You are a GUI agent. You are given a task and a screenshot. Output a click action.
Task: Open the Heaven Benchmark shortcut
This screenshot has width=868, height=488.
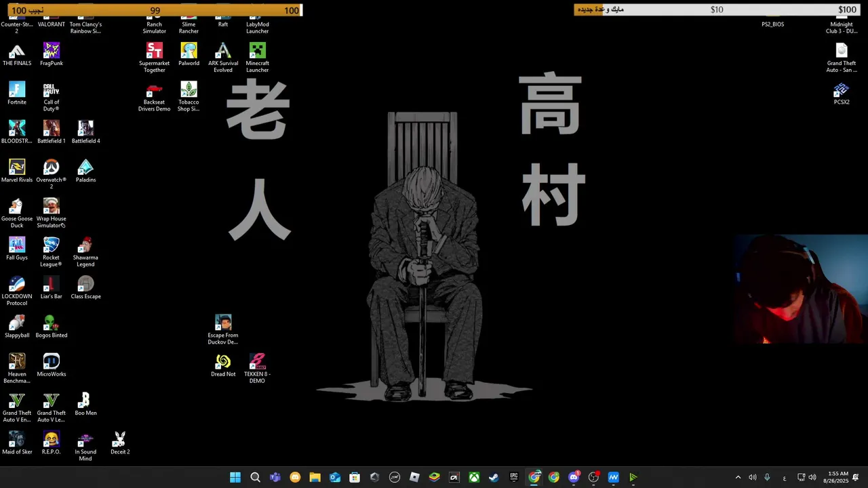pos(17,368)
